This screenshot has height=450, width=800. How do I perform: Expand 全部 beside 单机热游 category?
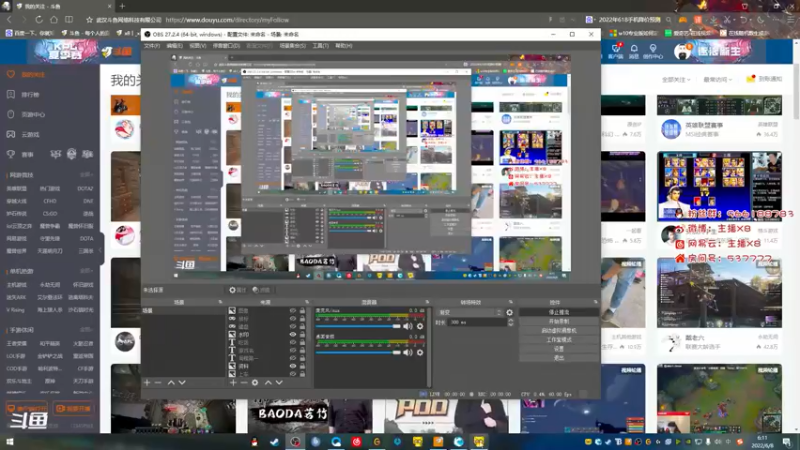click(86, 271)
